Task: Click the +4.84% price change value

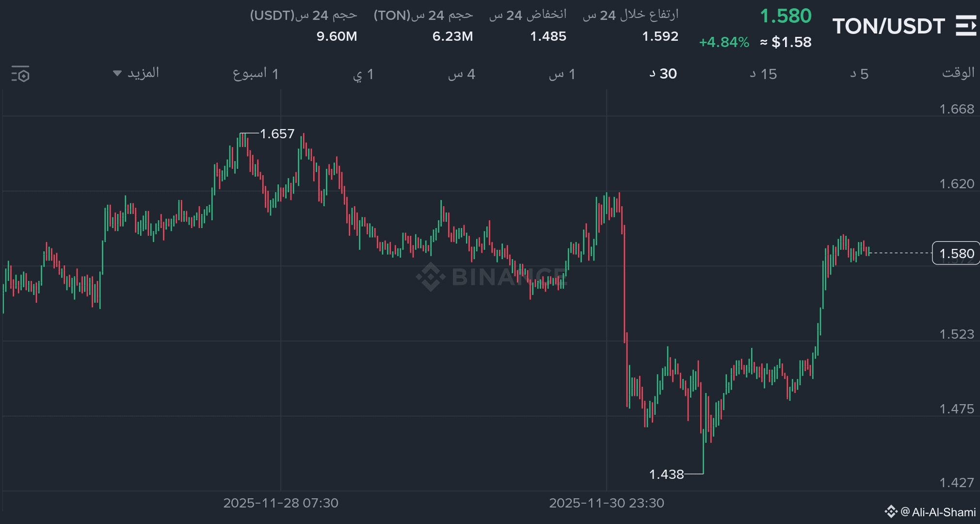Action: [723, 42]
